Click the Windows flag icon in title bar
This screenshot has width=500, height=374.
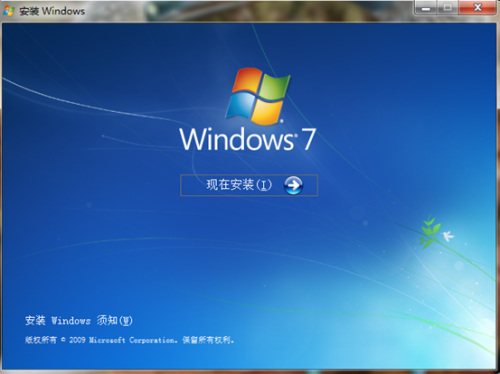(x=9, y=11)
